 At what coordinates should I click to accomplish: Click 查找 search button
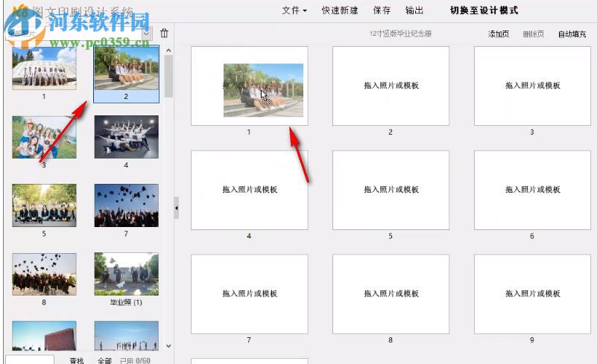[x=77, y=360]
